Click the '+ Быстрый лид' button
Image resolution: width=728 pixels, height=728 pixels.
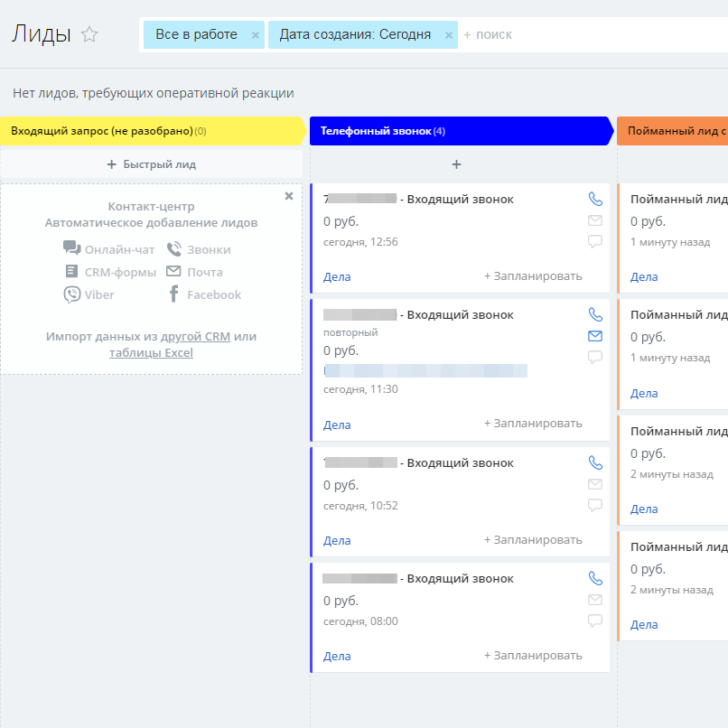pyautogui.click(x=152, y=164)
